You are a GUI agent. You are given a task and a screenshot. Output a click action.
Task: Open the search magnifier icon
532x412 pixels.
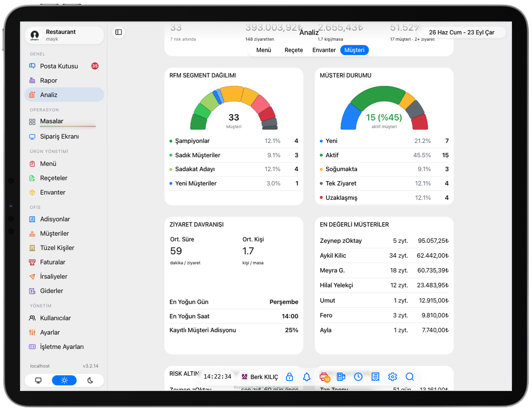(410, 377)
